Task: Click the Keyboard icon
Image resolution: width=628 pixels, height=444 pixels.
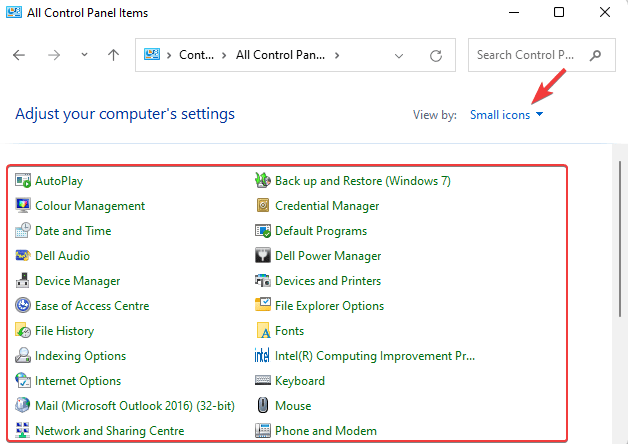Action: coord(263,380)
